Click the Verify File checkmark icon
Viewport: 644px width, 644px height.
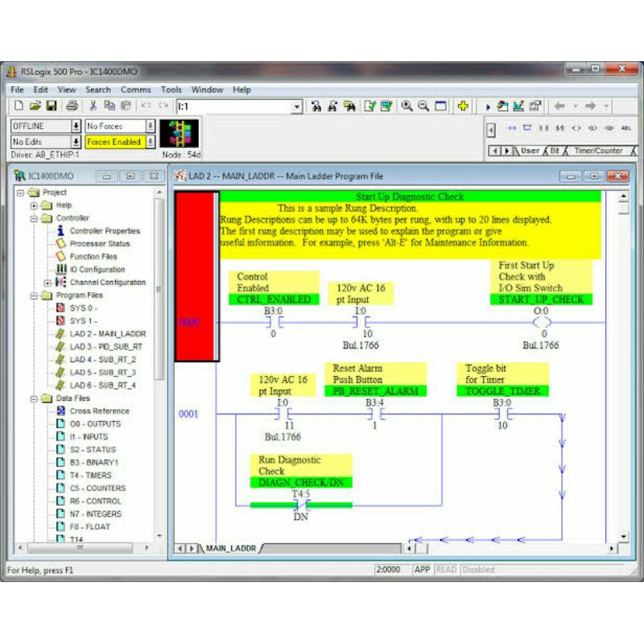point(369,106)
